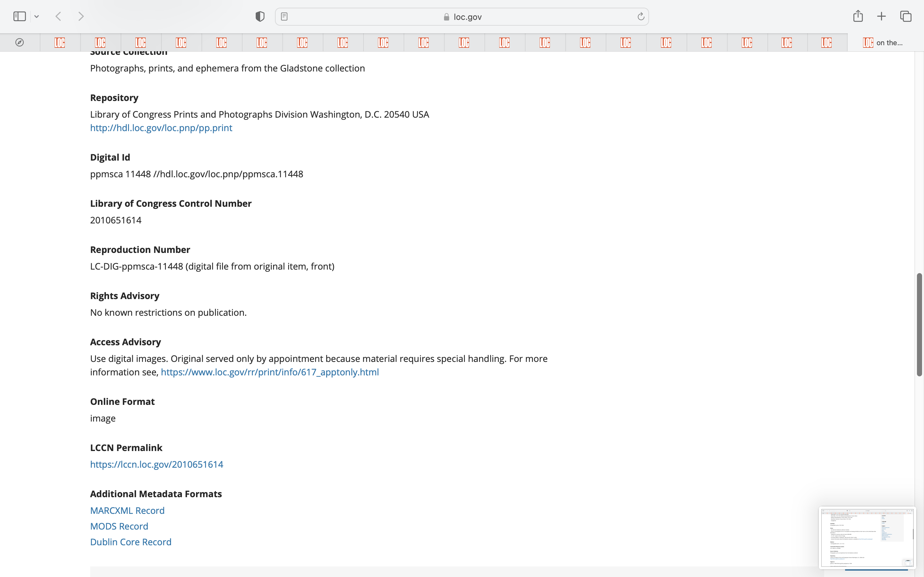Reload the page with the refresh icon

coord(641,16)
